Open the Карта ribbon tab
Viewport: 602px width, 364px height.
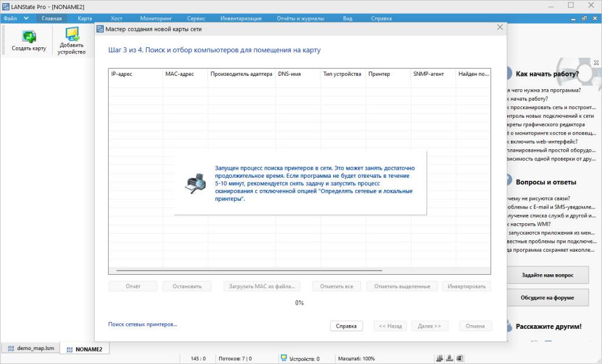coord(85,18)
